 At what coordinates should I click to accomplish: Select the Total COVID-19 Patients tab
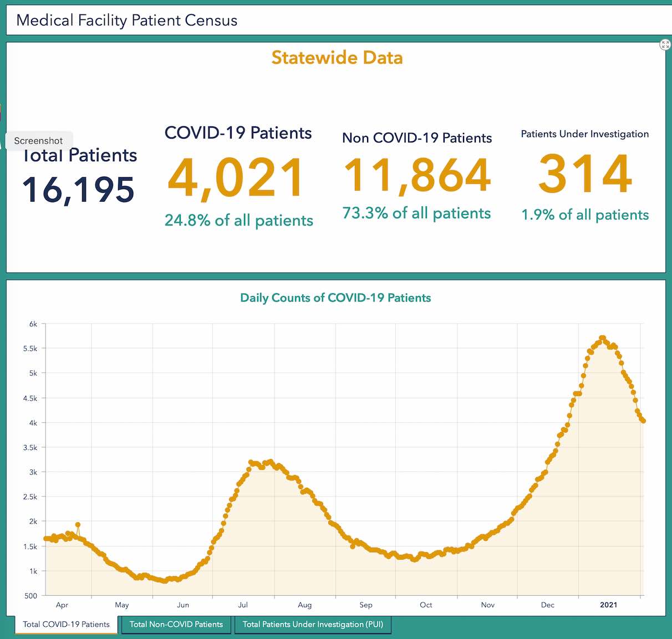tap(65, 625)
